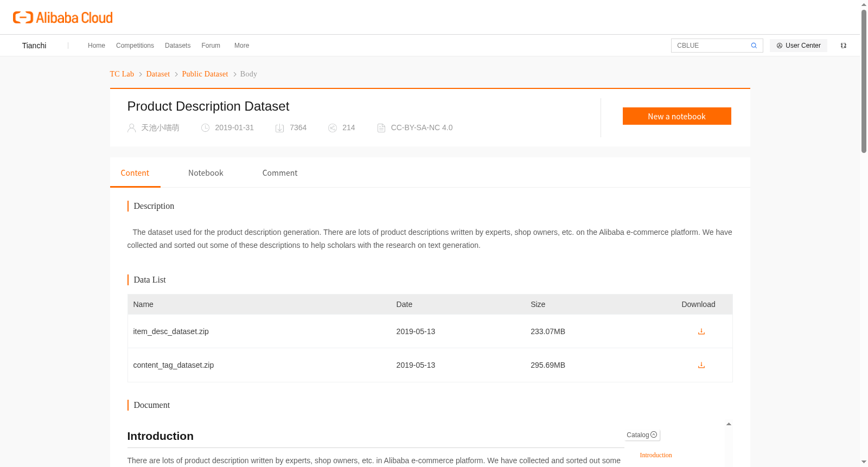Click the Description section heading

click(x=154, y=206)
